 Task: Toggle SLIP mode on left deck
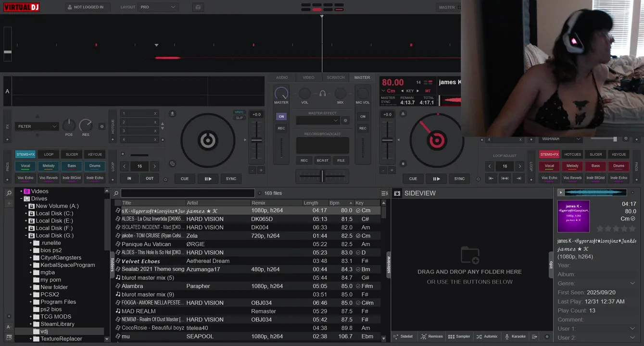point(240,118)
